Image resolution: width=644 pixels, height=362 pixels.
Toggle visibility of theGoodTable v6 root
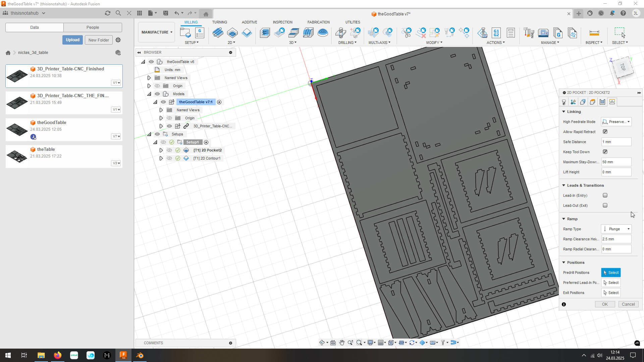pos(151,62)
